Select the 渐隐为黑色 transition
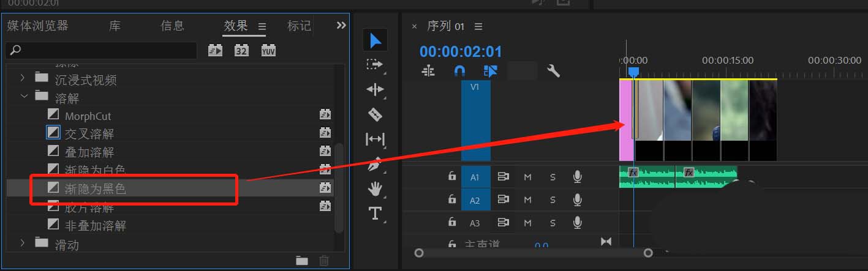868x271 pixels. [96, 189]
